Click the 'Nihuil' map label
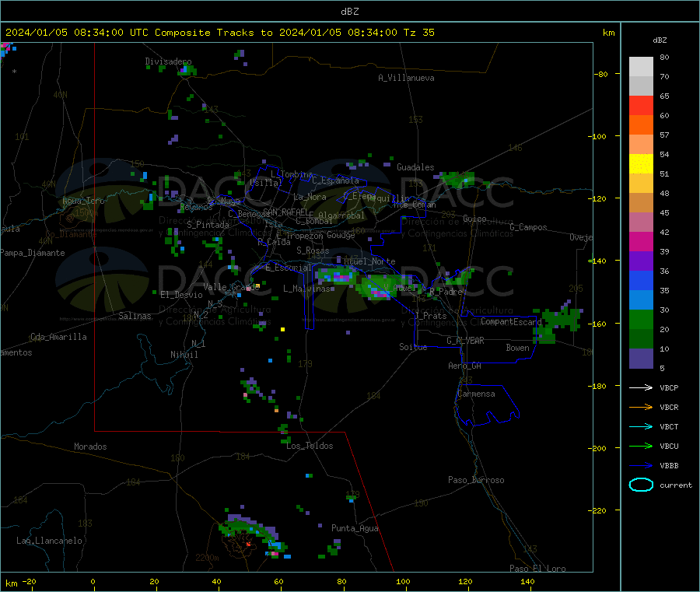Image resolution: width=700 pixels, height=592 pixels. [184, 355]
